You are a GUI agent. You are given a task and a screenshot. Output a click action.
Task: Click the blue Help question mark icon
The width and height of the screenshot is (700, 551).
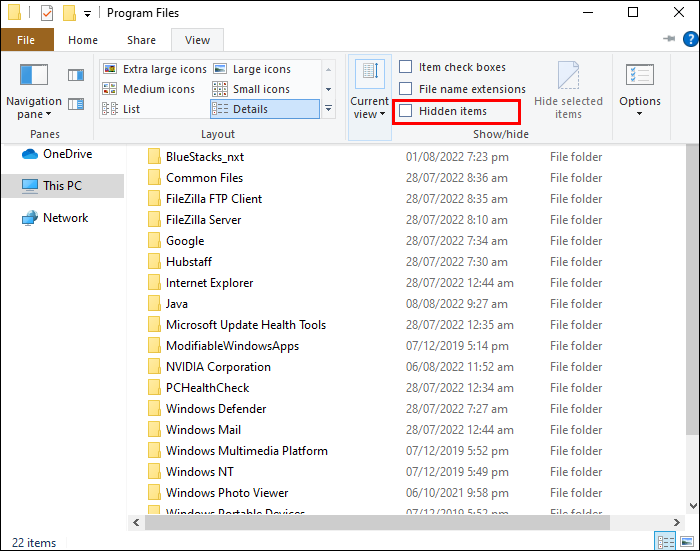click(x=690, y=39)
